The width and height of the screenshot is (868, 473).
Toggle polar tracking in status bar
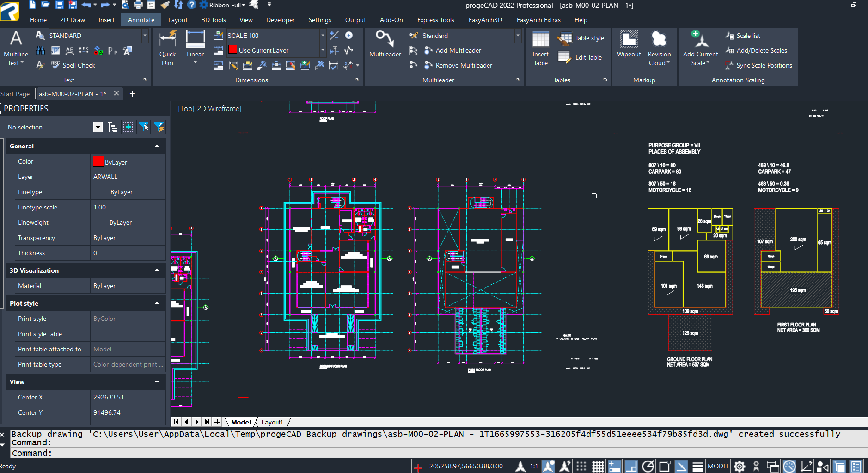tap(648, 467)
